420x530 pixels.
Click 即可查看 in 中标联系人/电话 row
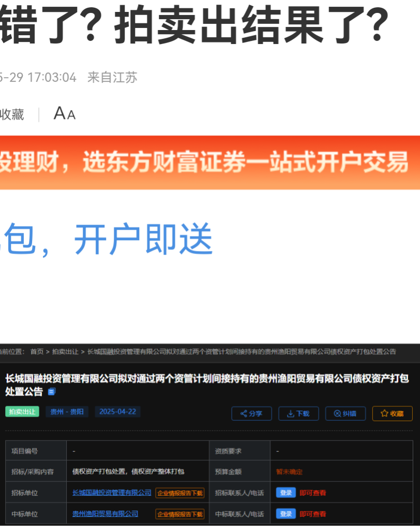pos(313,514)
